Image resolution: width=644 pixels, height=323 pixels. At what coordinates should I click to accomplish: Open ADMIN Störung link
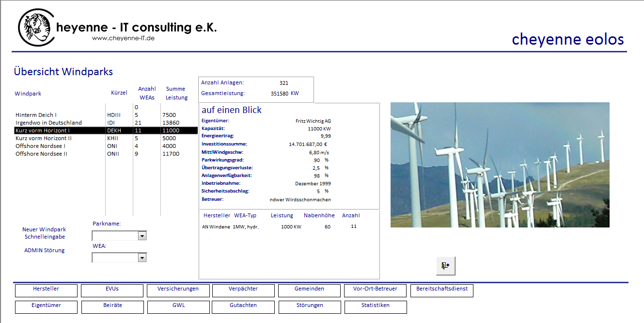[x=44, y=251]
